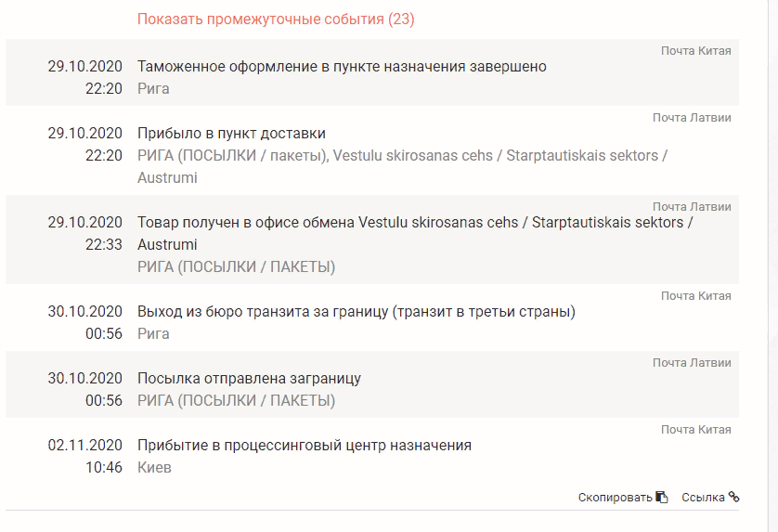Select the Прибыло в пункт доставки event

pos(372,150)
